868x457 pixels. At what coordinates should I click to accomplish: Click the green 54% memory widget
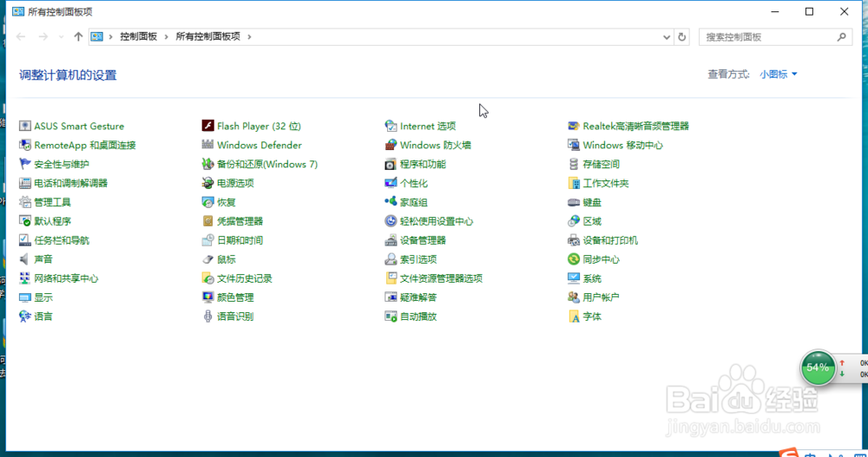click(x=818, y=368)
